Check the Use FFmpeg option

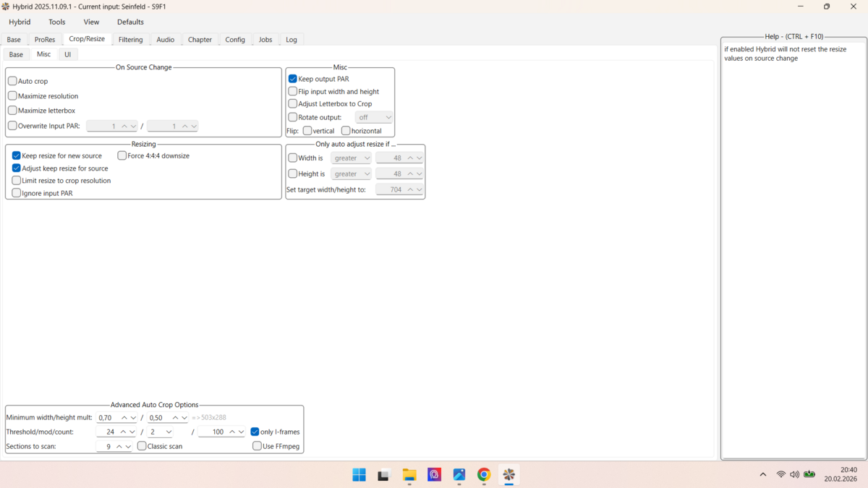point(258,446)
